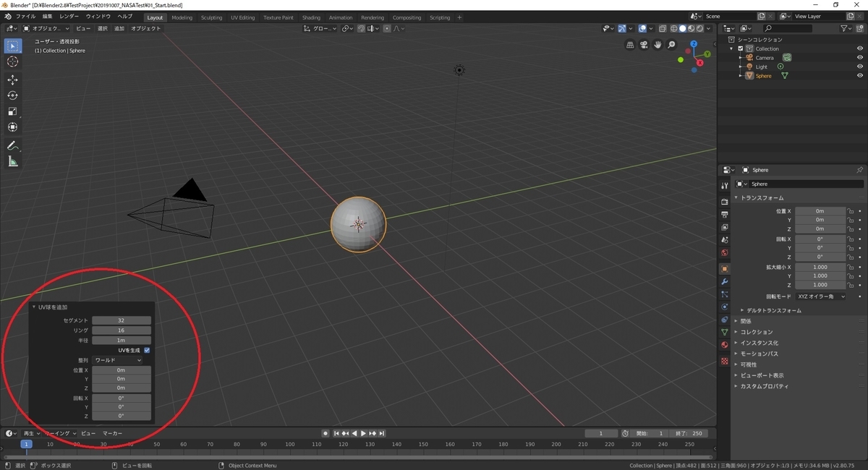The width and height of the screenshot is (868, 470).
Task: Select the Cursor tool
Action: tap(12, 62)
